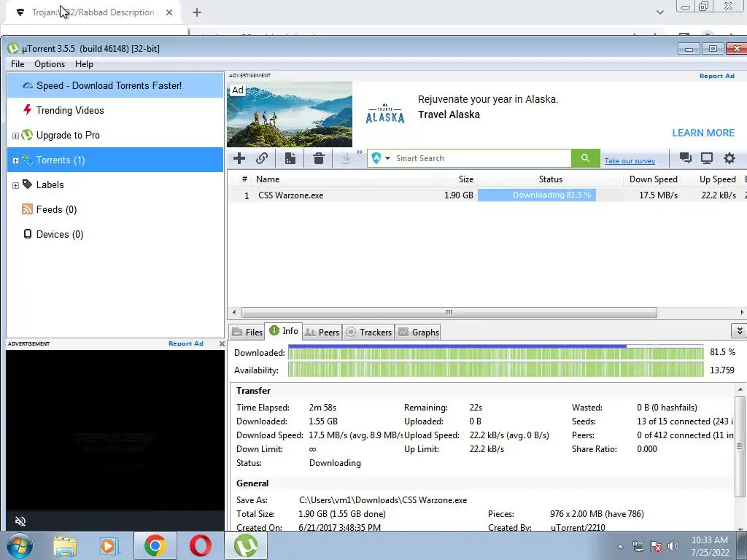Switch to the Graphs tab
This screenshot has width=747, height=560.
418,332
